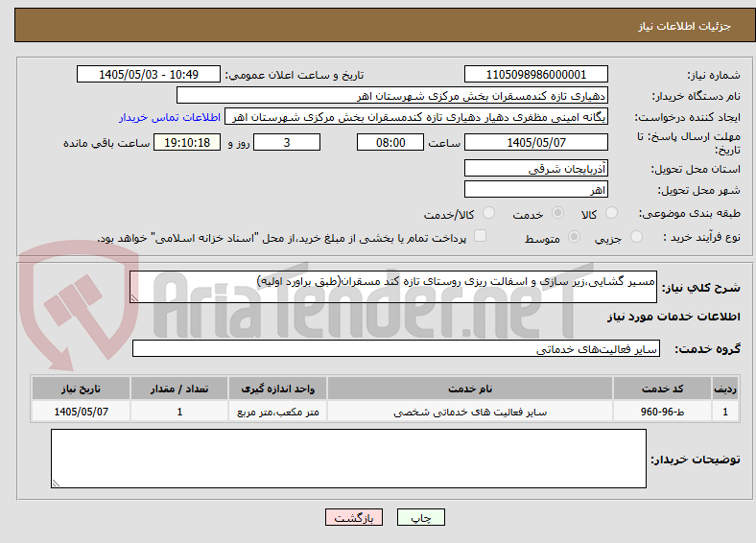Click the توضیحات خریدار empty textarea
756x543 pixels.
(348, 459)
